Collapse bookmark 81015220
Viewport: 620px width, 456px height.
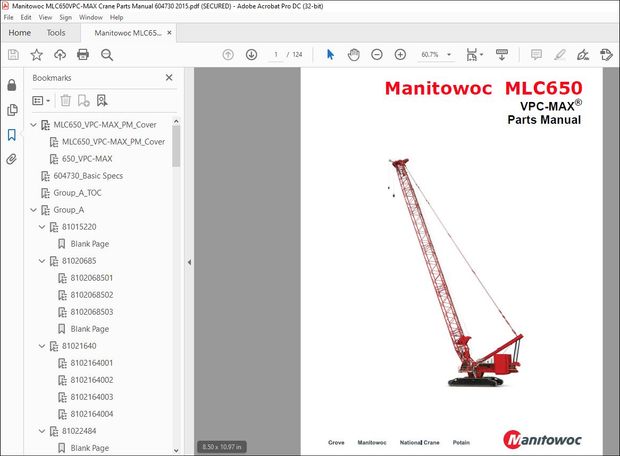[42, 227]
